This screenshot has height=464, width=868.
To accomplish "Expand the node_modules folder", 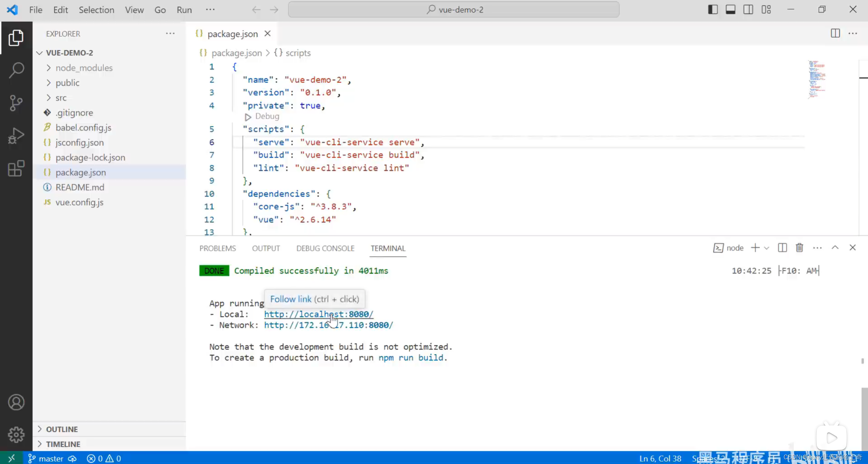I will point(84,68).
